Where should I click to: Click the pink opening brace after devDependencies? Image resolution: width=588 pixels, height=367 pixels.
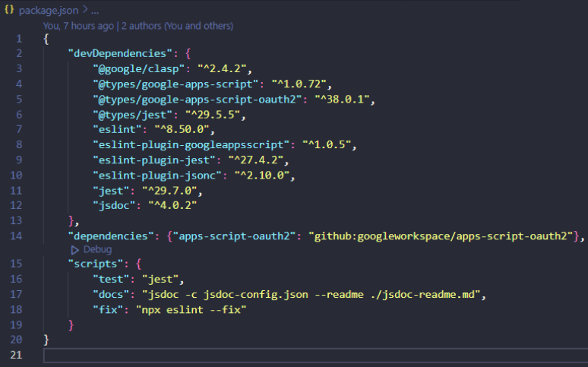pos(188,54)
